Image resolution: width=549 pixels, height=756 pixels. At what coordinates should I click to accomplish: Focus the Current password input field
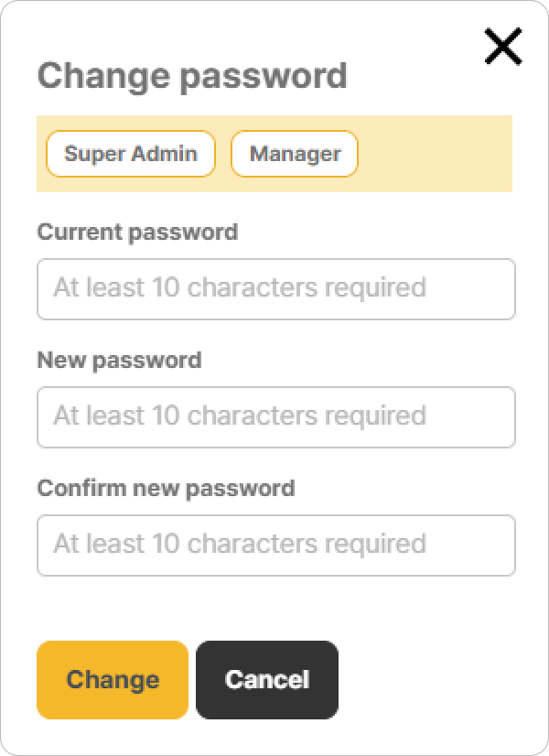(x=275, y=289)
